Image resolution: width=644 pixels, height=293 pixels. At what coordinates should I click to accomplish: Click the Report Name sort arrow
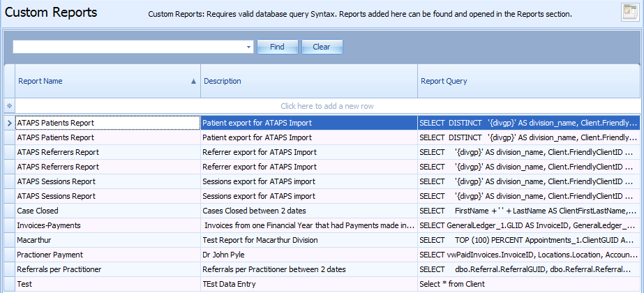click(193, 82)
